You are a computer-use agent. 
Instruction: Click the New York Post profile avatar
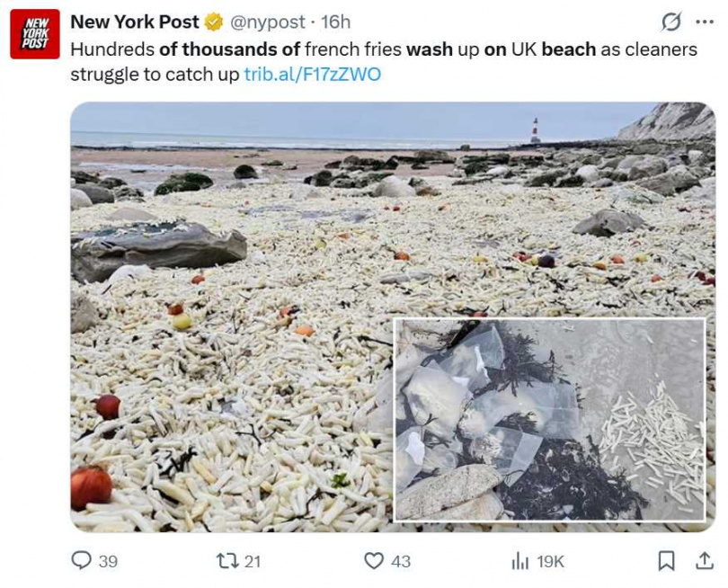click(x=35, y=34)
